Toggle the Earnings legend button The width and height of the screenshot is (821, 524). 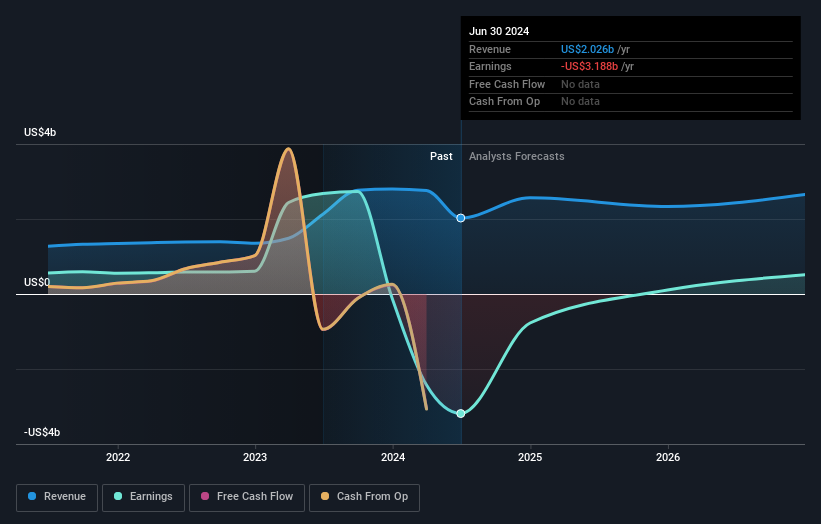(143, 497)
